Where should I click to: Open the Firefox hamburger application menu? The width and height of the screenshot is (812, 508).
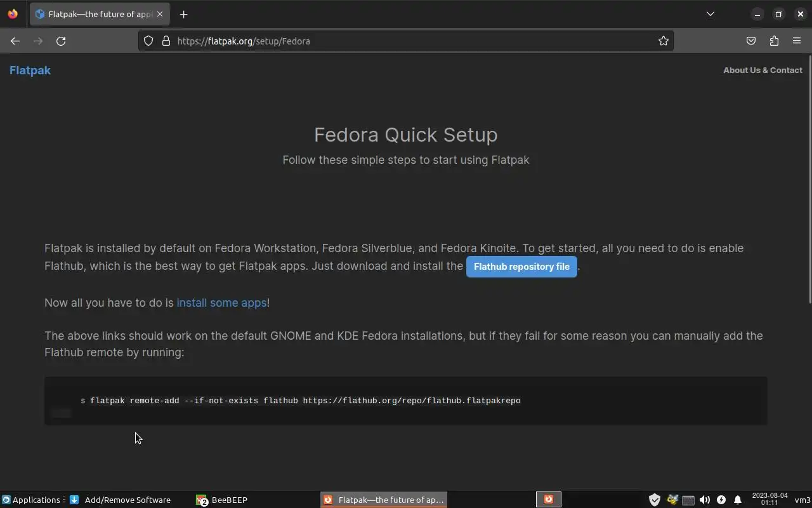tap(797, 41)
